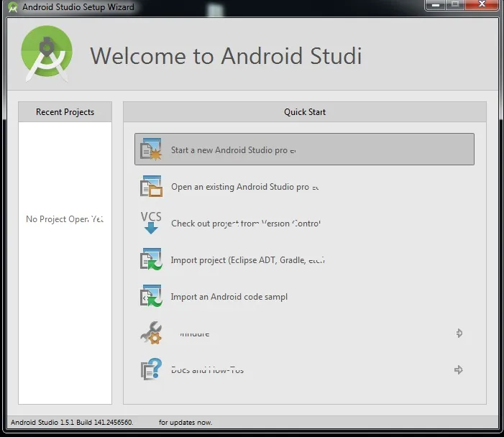Click the Welcome to Android Studio heading
The width and height of the screenshot is (504, 437).
tap(226, 55)
